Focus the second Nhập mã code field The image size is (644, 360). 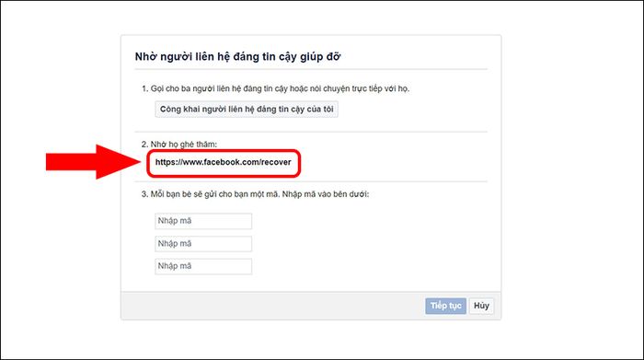pos(203,244)
